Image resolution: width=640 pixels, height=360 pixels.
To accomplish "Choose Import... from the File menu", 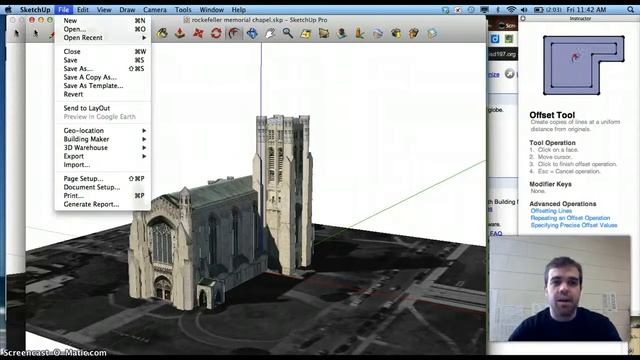I will point(103,165).
